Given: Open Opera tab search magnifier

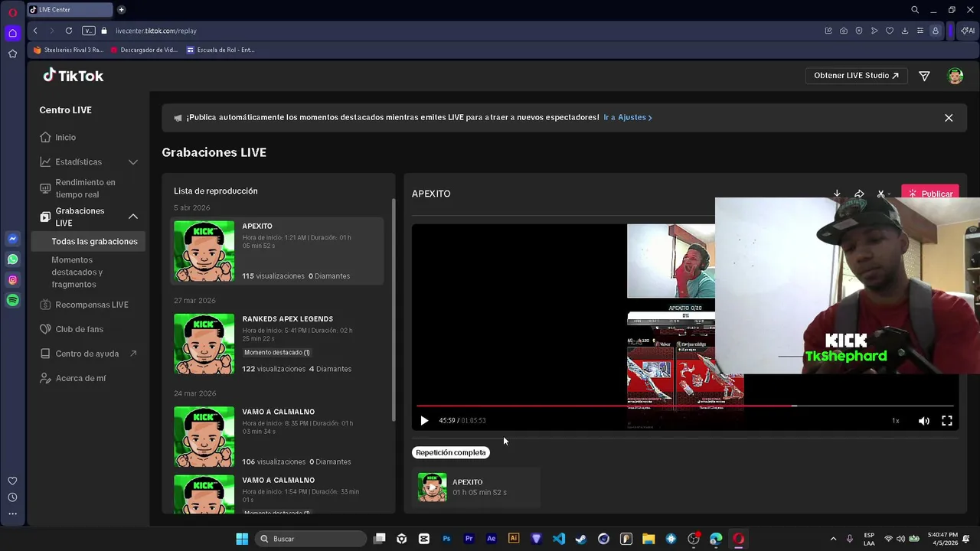Looking at the screenshot, I should [x=915, y=10].
